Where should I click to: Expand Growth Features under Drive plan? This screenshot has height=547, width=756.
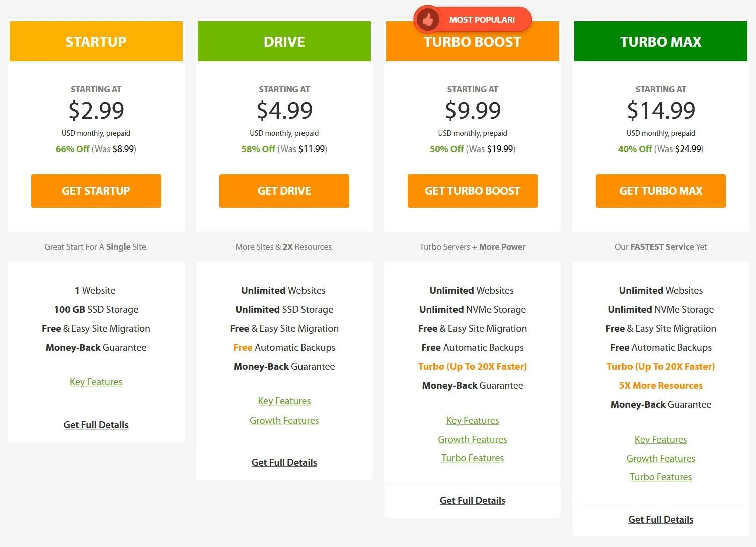coord(284,420)
